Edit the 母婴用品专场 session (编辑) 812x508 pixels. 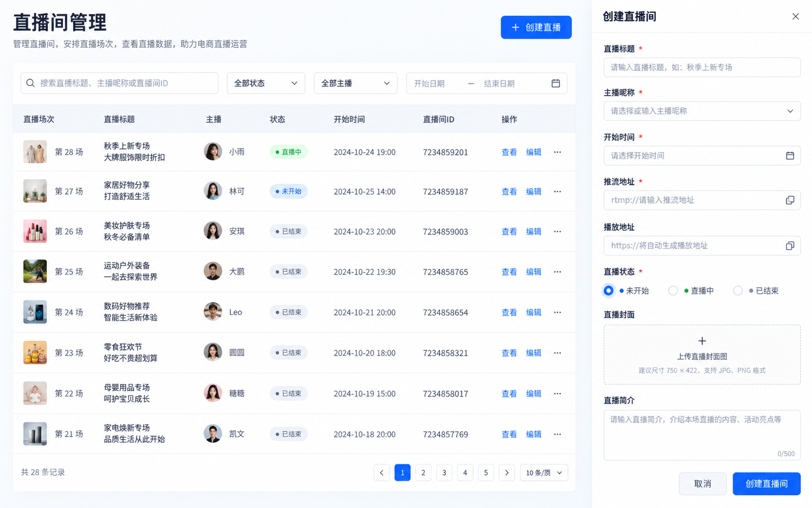coord(533,394)
